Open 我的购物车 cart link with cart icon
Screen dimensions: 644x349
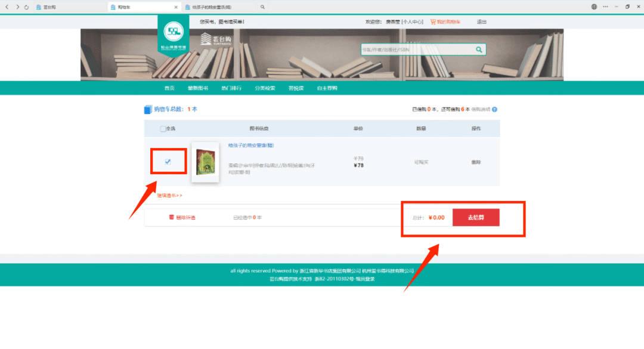[x=445, y=22]
